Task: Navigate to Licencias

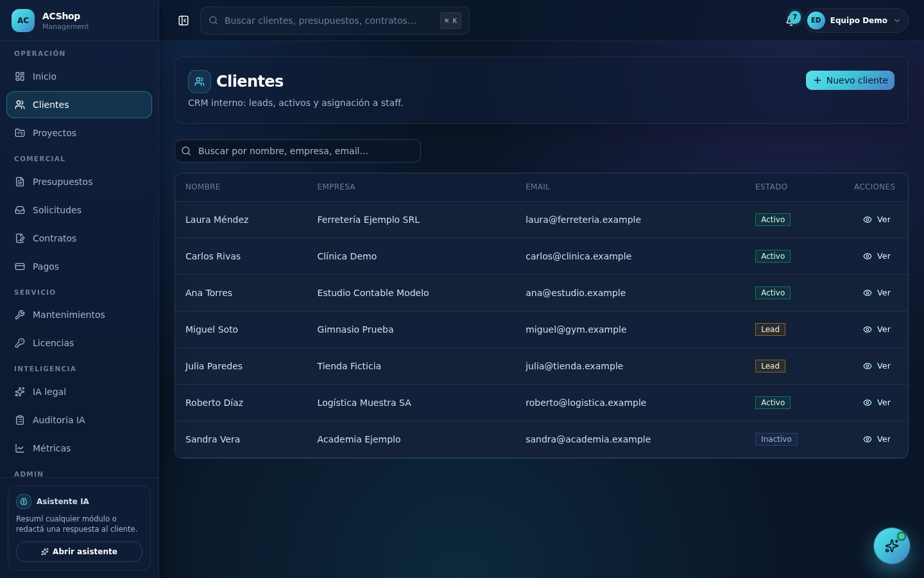Action: coord(79,343)
